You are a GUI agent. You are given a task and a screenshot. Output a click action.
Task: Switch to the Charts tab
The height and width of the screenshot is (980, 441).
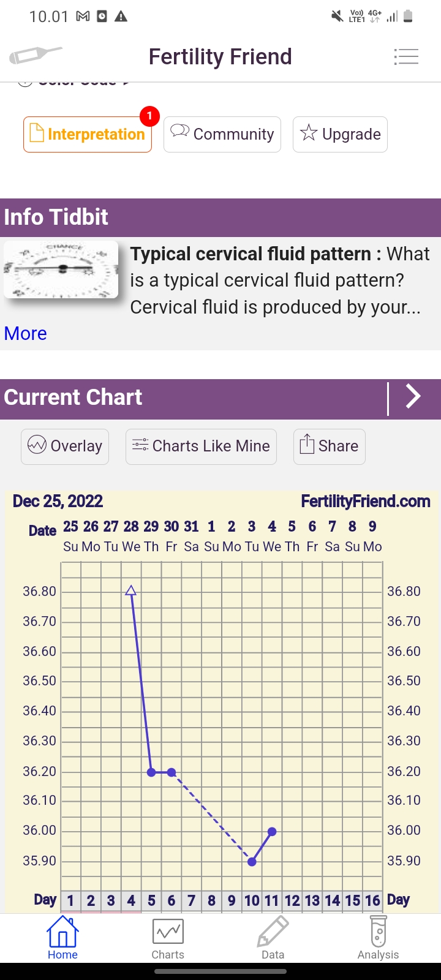point(168,938)
